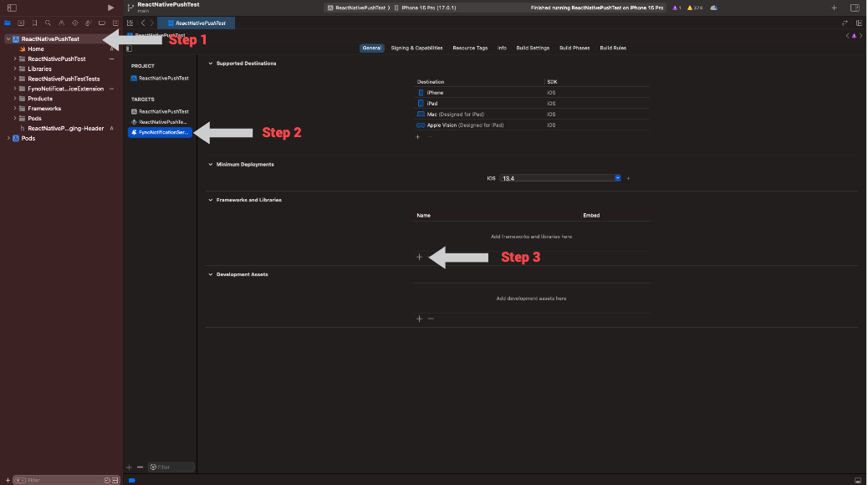Collapse the Frameworks and Libraries section
This screenshot has height=485, width=868.
(211, 200)
